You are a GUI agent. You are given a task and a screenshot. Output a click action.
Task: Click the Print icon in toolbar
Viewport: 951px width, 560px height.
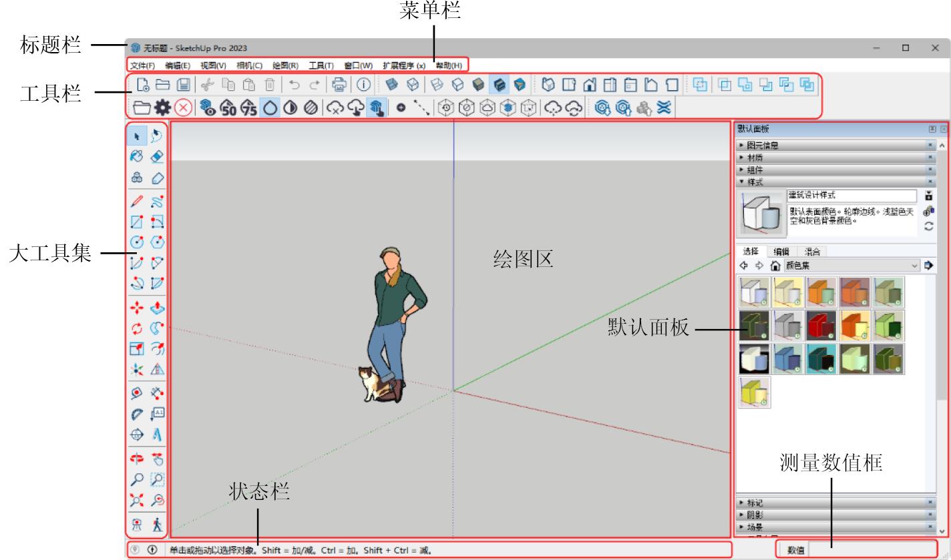point(339,85)
